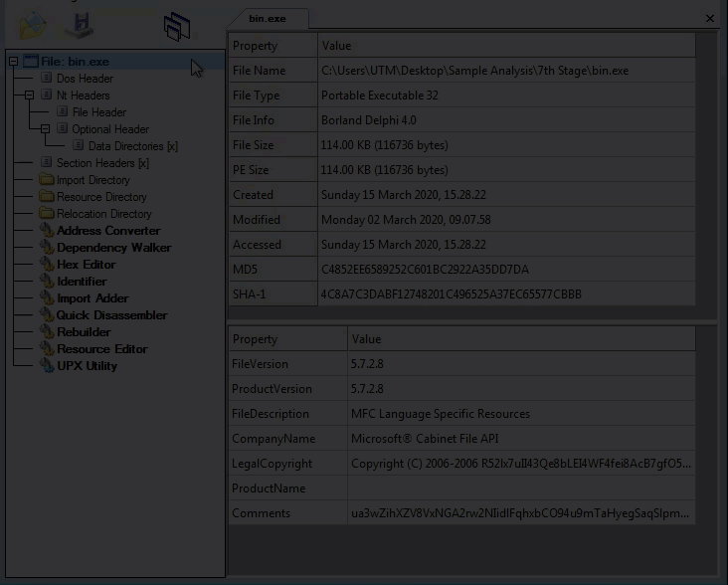Viewport: 728px width, 585px height.
Task: Open the Rebuilder tool
Action: click(x=84, y=332)
